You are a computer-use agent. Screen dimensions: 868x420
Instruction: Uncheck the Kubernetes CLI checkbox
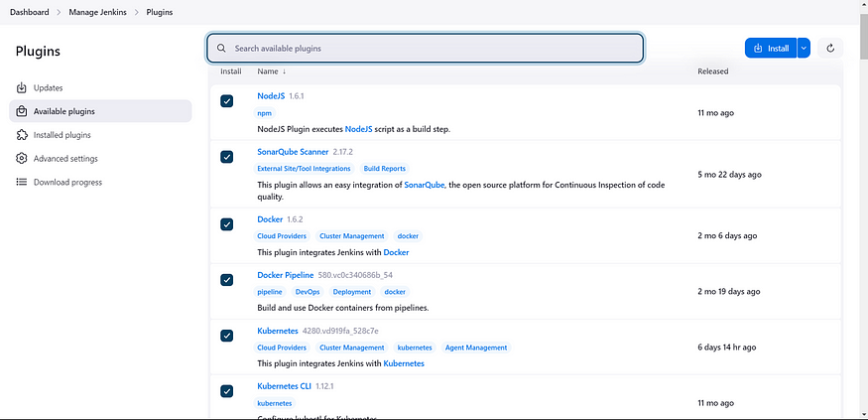click(227, 391)
